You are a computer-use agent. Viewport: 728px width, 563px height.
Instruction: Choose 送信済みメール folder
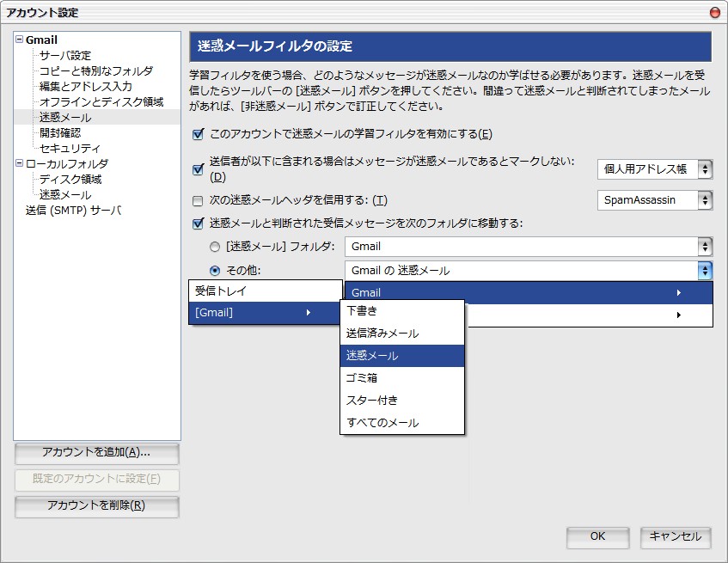(x=402, y=334)
